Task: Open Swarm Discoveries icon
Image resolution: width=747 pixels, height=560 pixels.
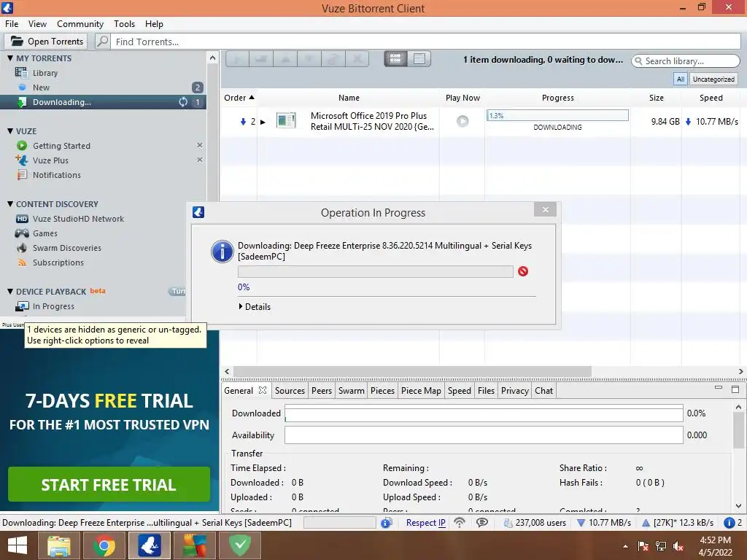Action: click(x=22, y=248)
